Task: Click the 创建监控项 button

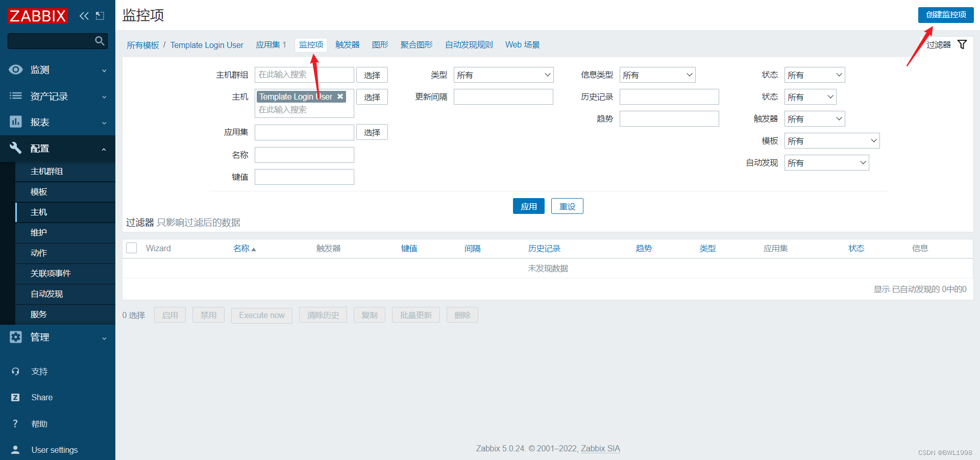Action: coord(946,15)
